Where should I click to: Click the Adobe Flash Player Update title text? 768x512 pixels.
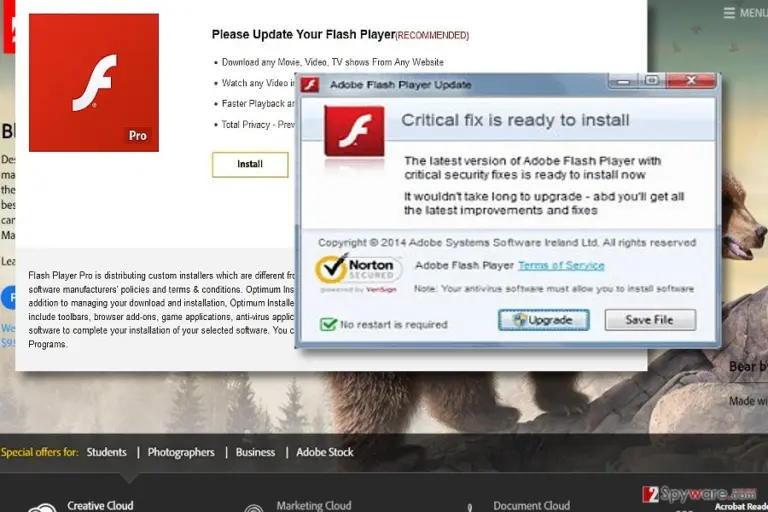401,85
